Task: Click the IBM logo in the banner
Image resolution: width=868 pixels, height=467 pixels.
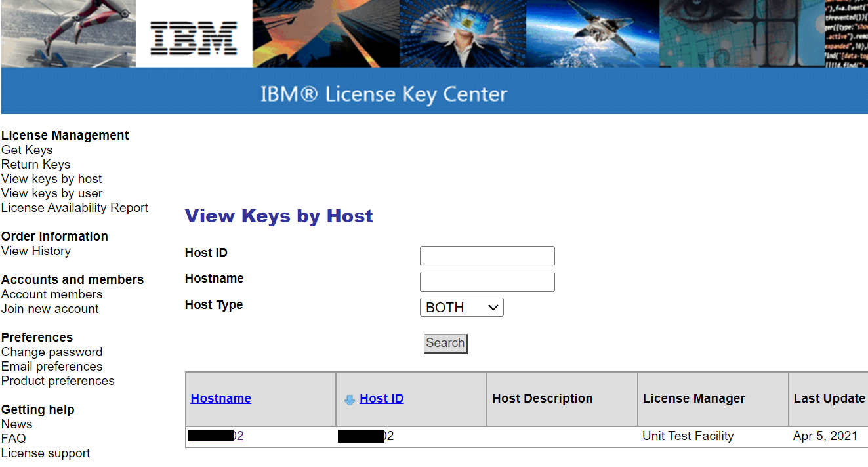Action: (x=194, y=37)
